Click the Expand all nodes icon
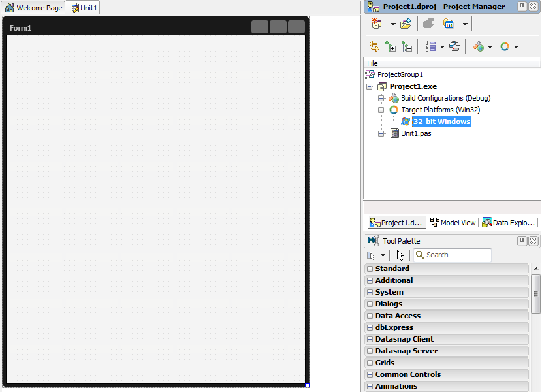This screenshot has height=392, width=542. pos(391,46)
